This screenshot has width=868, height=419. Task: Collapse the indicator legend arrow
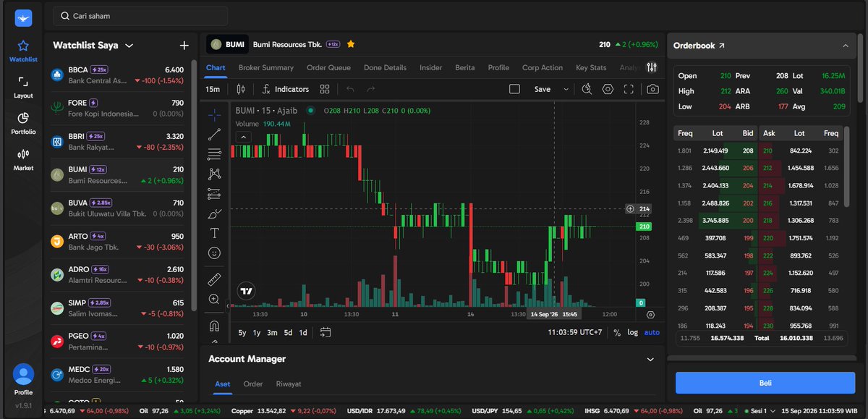point(244,136)
